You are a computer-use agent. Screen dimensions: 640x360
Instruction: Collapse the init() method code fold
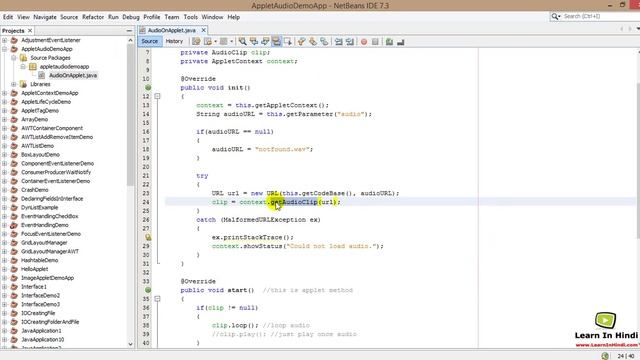click(x=157, y=96)
